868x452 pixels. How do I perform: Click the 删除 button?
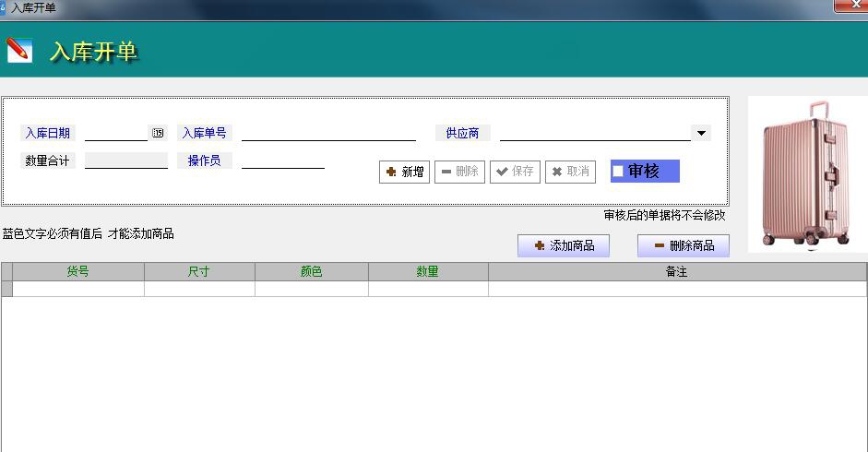pyautogui.click(x=459, y=172)
